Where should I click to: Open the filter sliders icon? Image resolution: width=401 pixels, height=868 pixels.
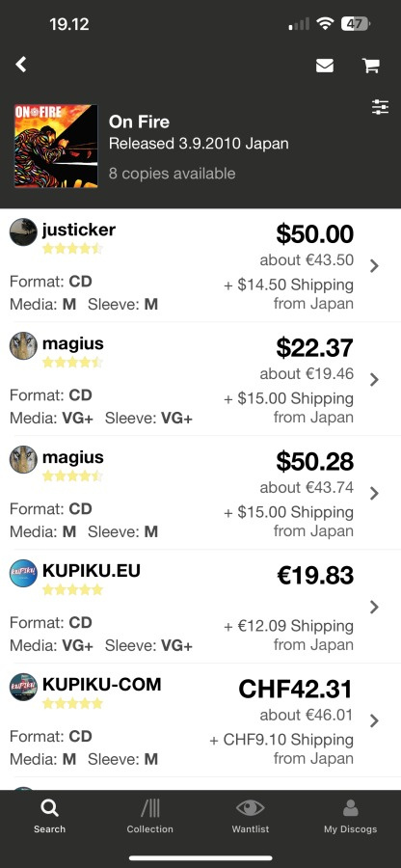[x=380, y=107]
